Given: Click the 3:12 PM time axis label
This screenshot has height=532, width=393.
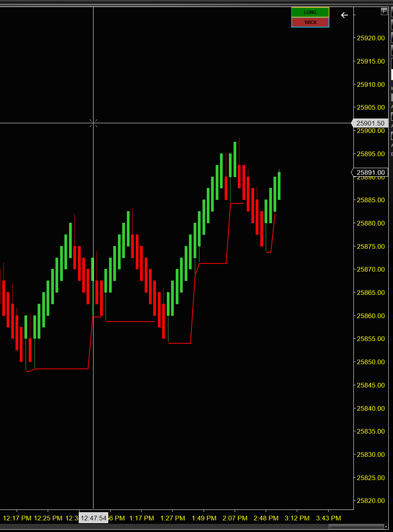Looking at the screenshot, I should point(297,518).
